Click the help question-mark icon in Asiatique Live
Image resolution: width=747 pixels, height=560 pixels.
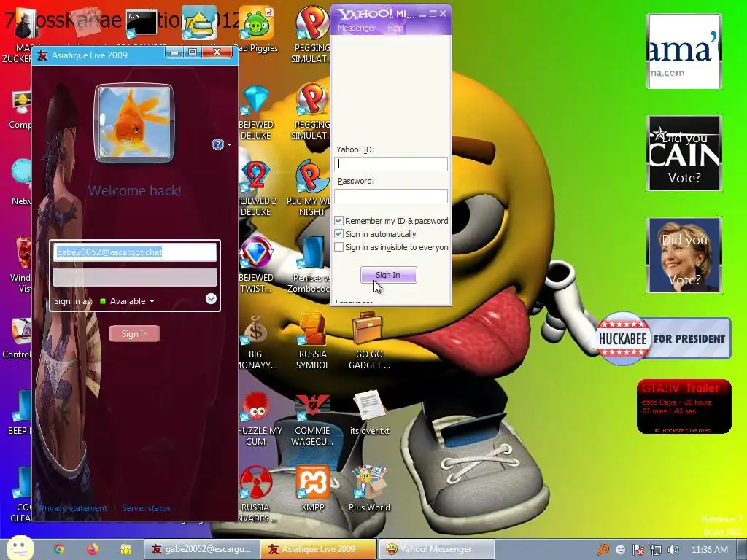pos(218,144)
